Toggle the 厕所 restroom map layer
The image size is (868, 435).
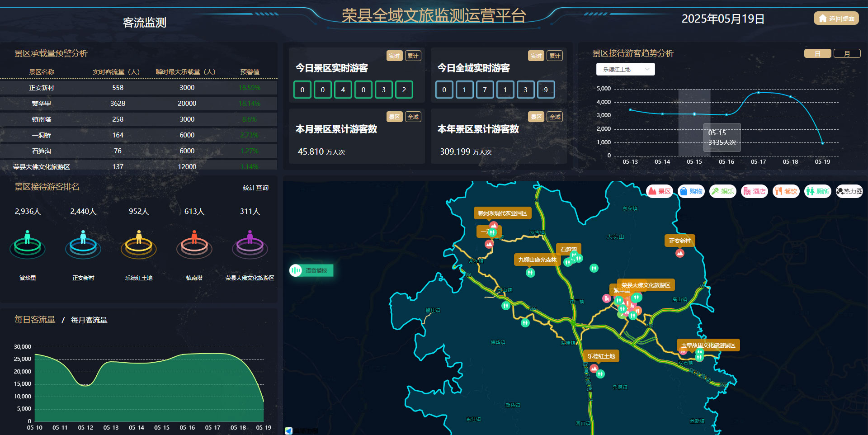point(817,191)
